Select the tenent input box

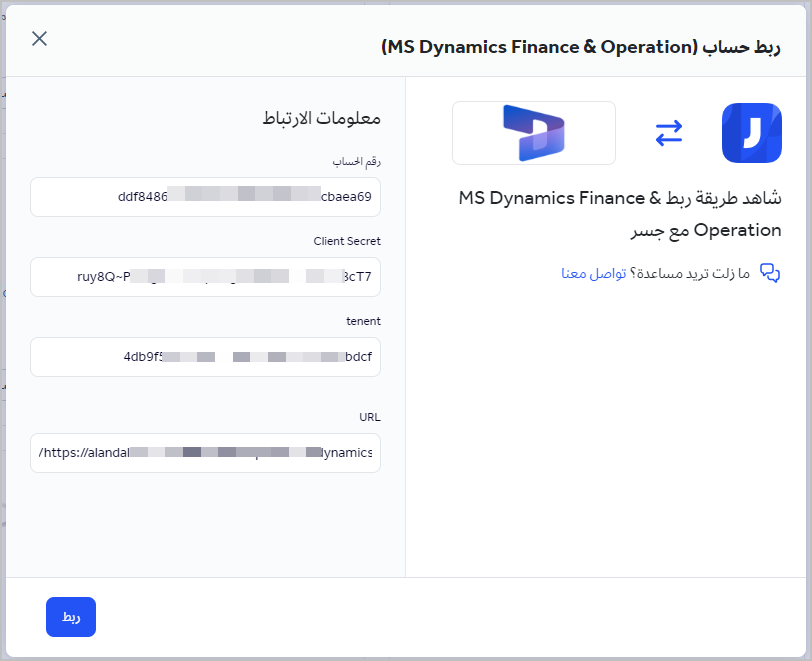tap(206, 357)
